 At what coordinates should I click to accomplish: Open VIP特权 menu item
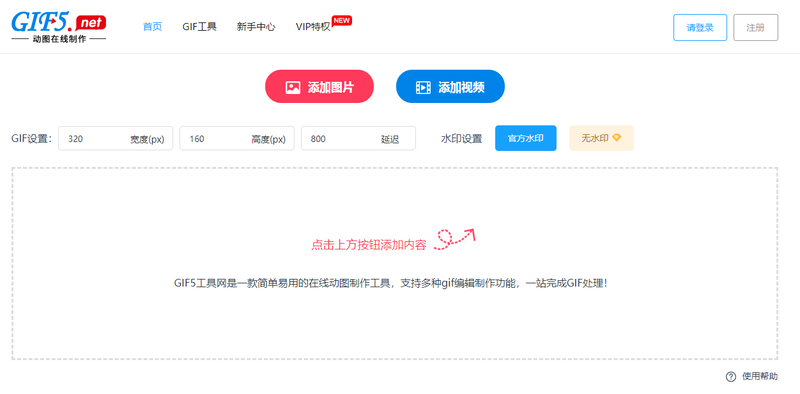coord(313,27)
